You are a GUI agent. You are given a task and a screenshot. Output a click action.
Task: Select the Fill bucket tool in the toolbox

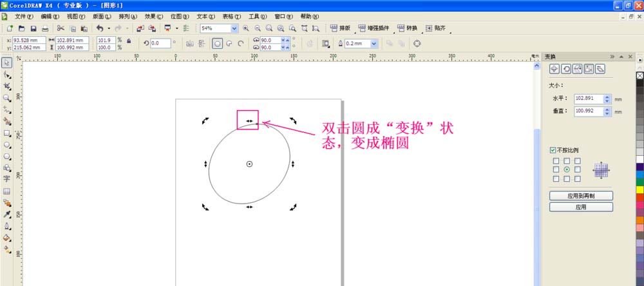coord(7,238)
